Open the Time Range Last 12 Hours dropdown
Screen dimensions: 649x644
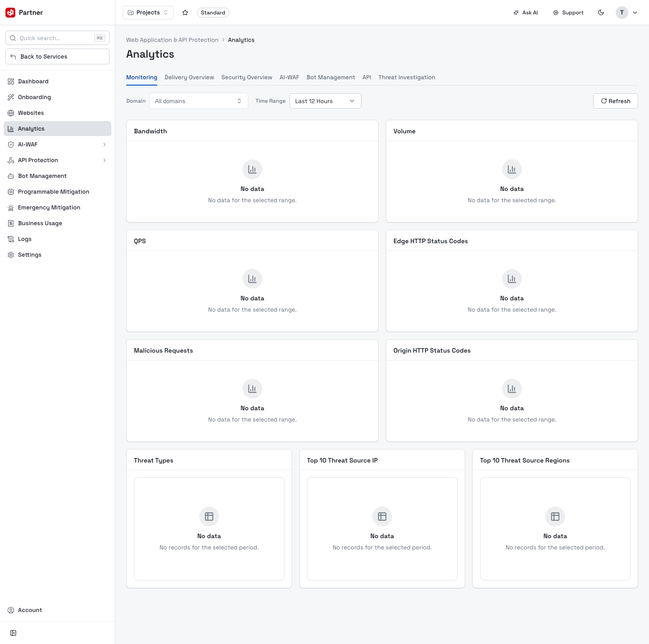(325, 101)
